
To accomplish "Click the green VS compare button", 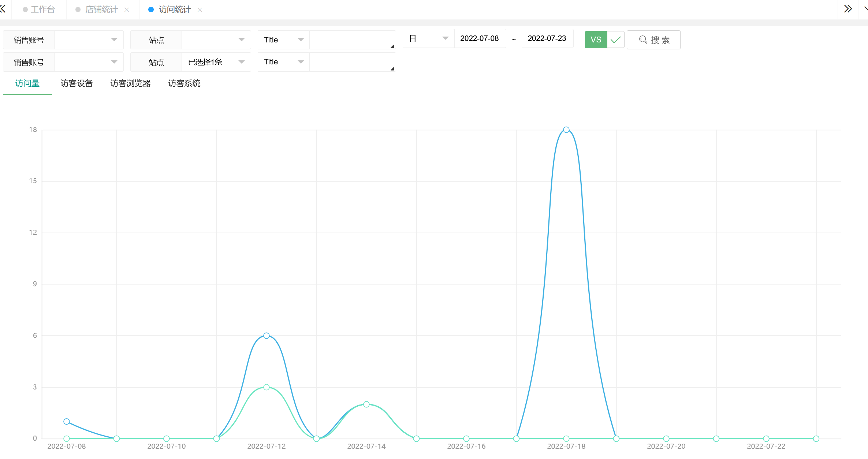I will point(596,40).
